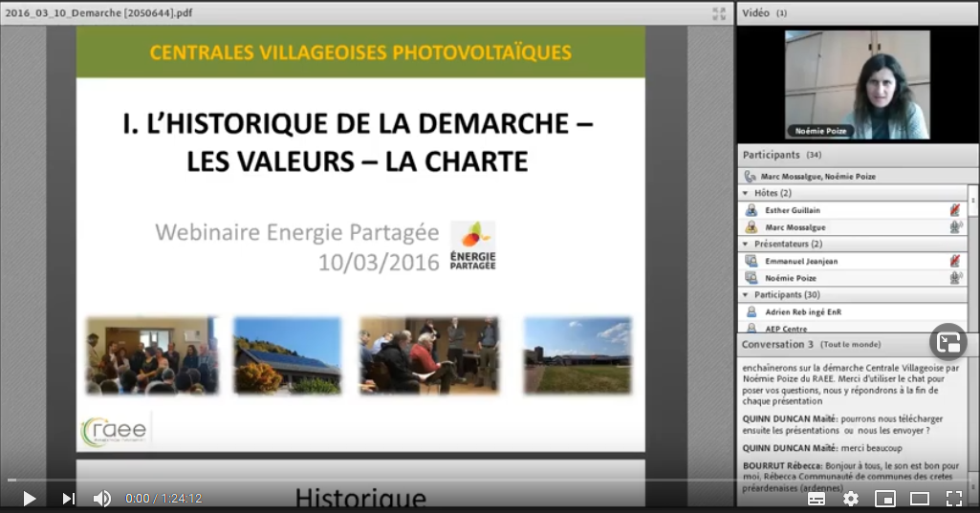Toggle subtitles in the player
The image size is (980, 513).
click(x=817, y=499)
